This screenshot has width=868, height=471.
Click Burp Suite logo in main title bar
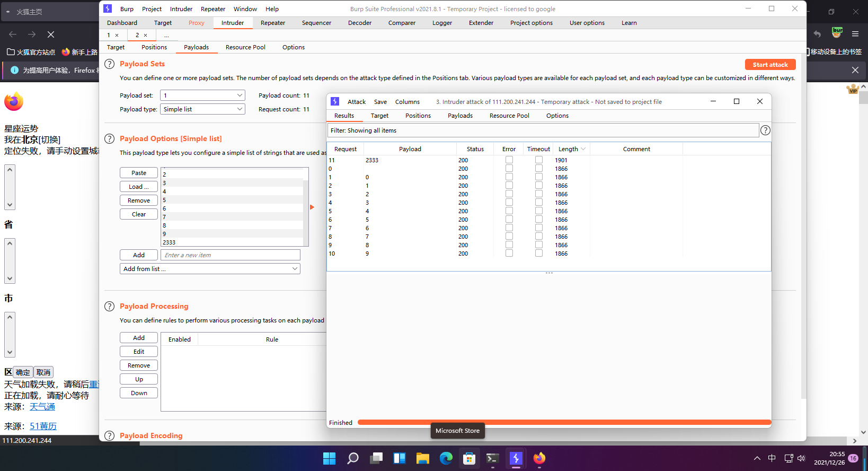click(x=108, y=8)
